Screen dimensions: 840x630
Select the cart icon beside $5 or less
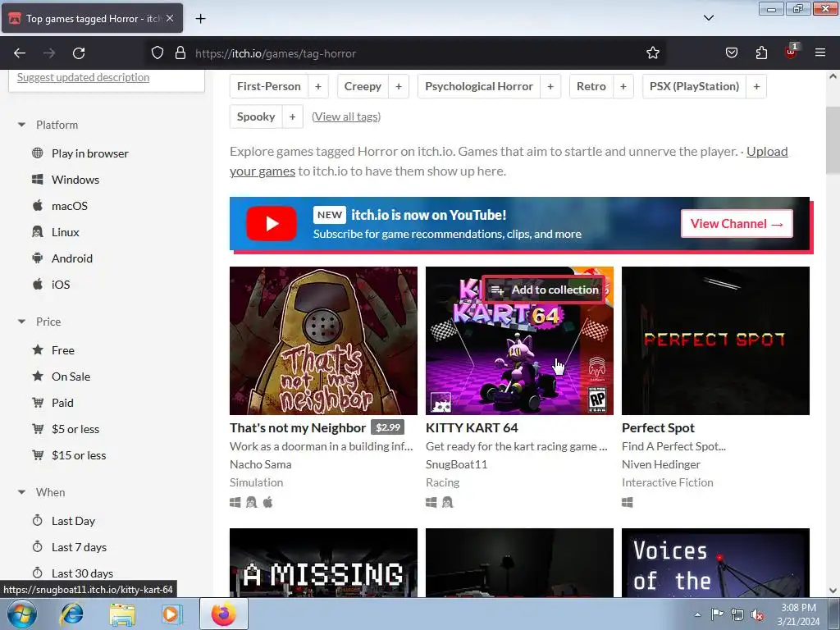(x=38, y=429)
